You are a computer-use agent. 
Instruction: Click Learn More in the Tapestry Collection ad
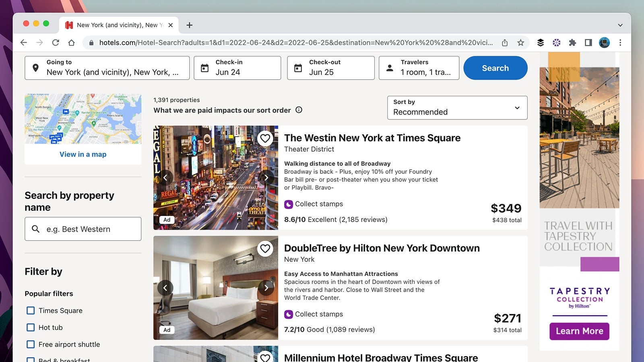[579, 331]
